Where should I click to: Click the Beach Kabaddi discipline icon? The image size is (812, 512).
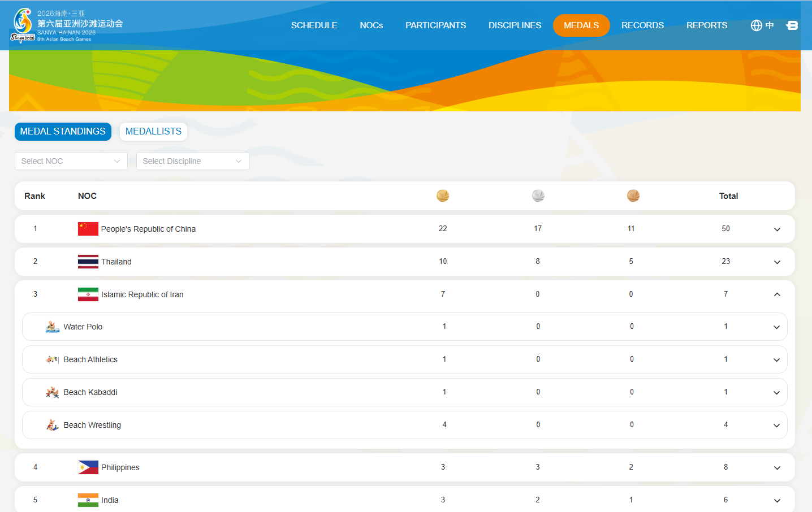(x=53, y=392)
